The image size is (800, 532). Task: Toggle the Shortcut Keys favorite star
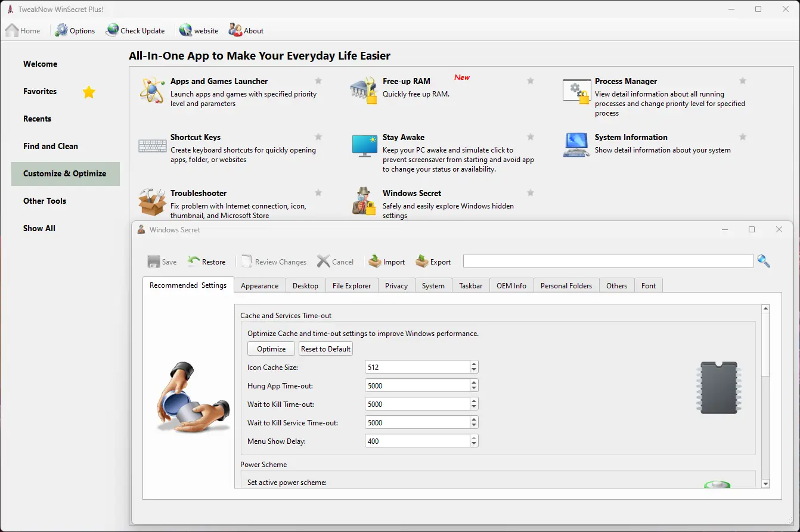tap(318, 137)
